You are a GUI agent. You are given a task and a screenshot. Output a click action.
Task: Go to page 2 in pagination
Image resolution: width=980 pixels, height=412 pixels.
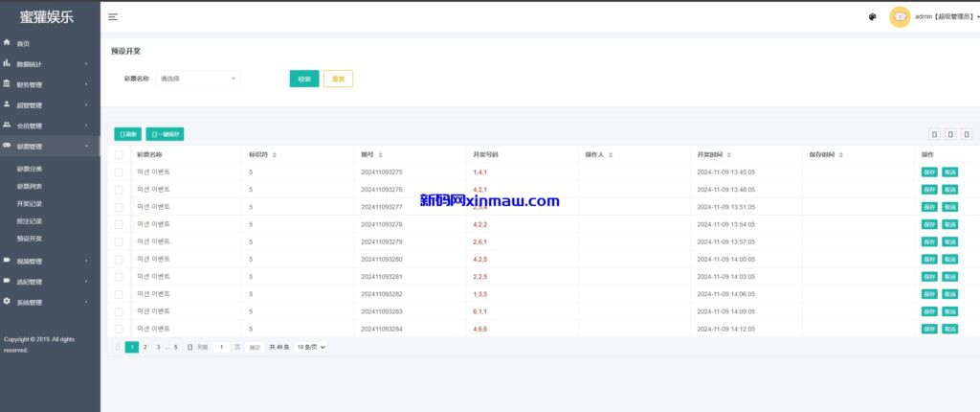(x=145, y=347)
